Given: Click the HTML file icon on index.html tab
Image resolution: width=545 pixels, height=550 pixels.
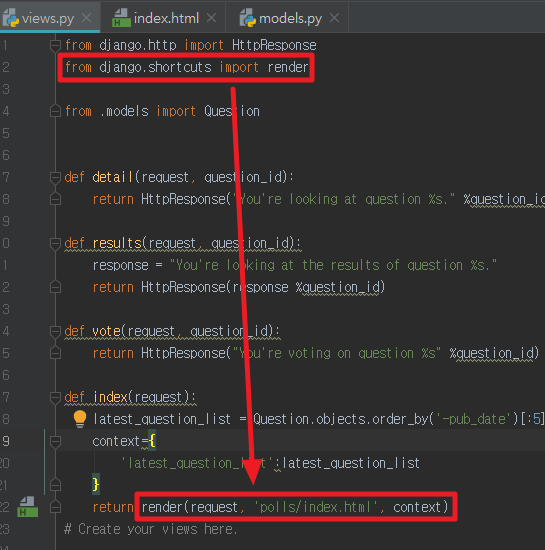Looking at the screenshot, I should [x=121, y=18].
